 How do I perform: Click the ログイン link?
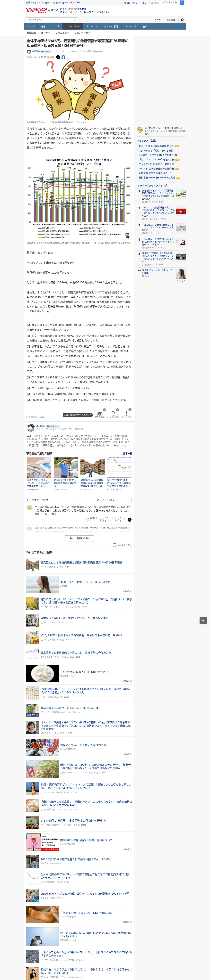click(64, 12)
